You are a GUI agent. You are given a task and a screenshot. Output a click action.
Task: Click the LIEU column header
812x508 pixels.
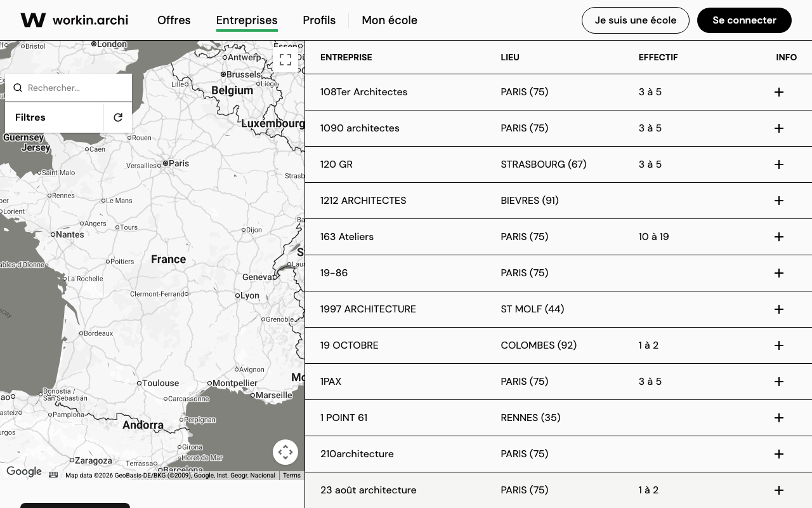point(510,57)
